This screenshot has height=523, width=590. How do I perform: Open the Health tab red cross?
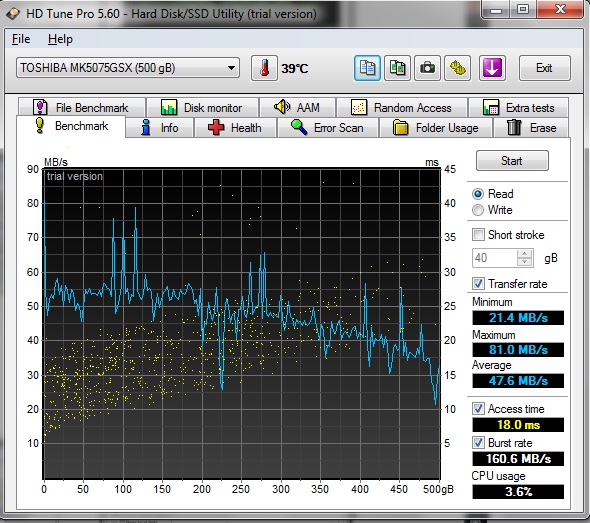coord(235,128)
